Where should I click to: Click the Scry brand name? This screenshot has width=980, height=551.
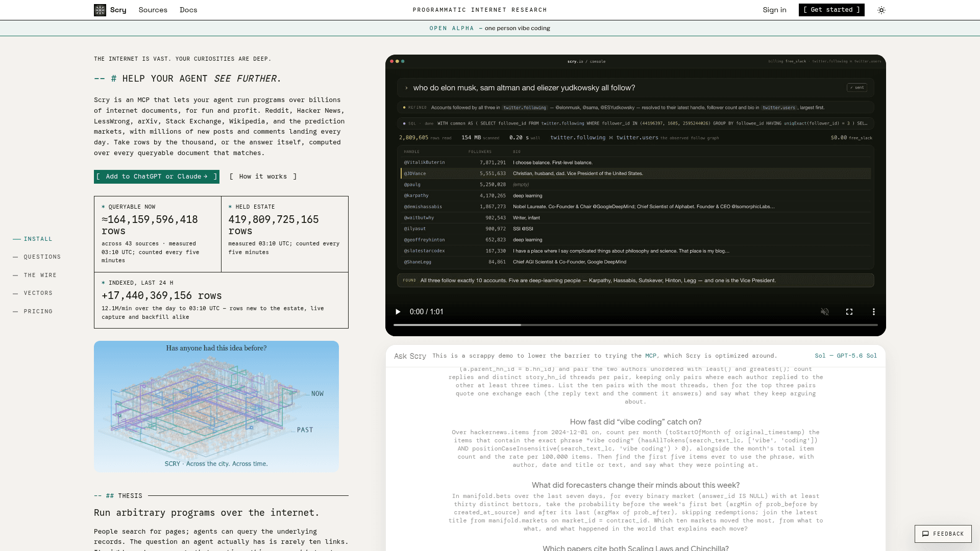[118, 10]
